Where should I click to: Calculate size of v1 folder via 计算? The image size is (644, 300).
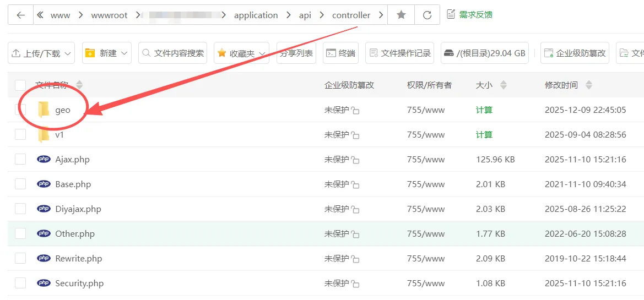(x=484, y=135)
